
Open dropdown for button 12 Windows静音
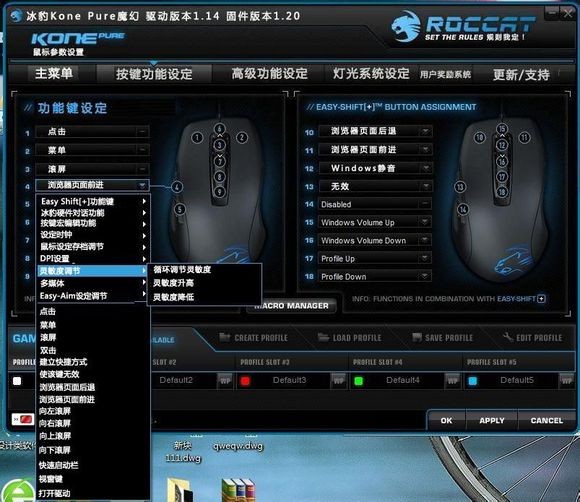(425, 168)
